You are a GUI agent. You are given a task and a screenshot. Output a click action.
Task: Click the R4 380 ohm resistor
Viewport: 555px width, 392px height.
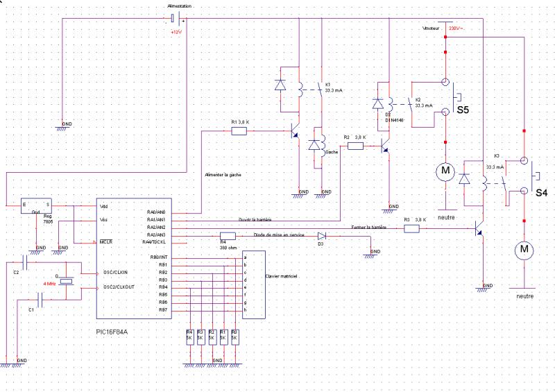pos(228,236)
